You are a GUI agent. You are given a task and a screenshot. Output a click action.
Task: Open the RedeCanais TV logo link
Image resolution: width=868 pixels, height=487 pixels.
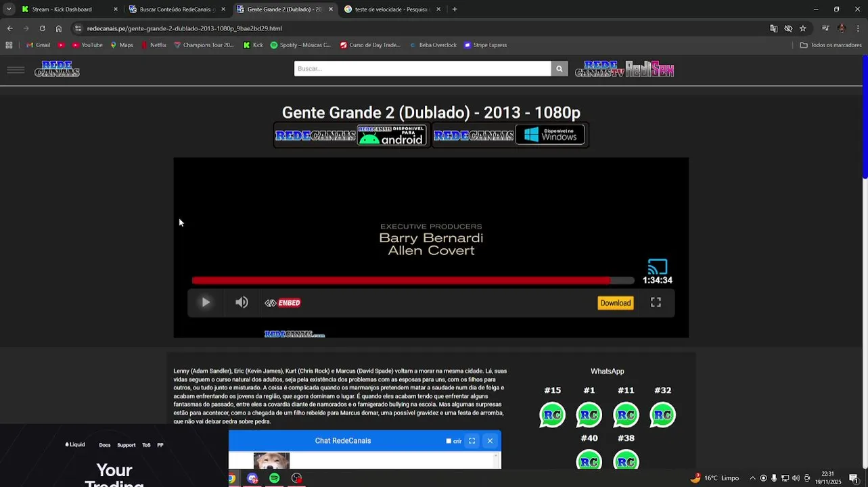coord(599,69)
